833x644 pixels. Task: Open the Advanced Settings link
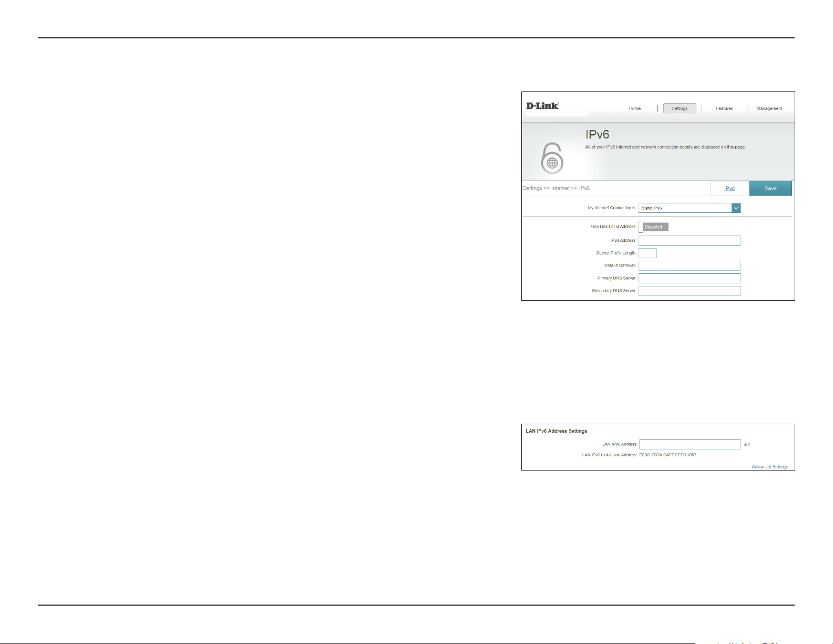pos(772,467)
